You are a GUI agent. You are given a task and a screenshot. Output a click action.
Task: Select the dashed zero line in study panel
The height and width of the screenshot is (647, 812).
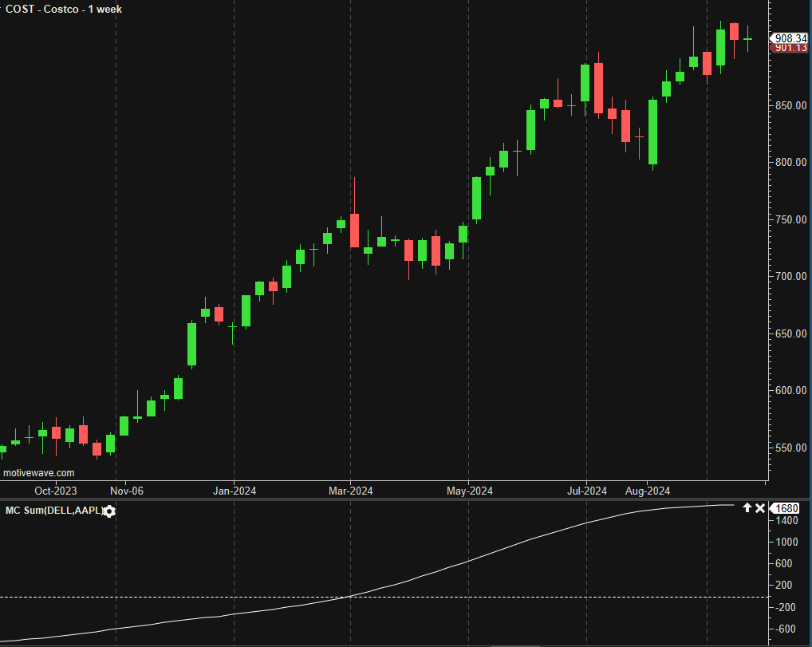[383, 598]
